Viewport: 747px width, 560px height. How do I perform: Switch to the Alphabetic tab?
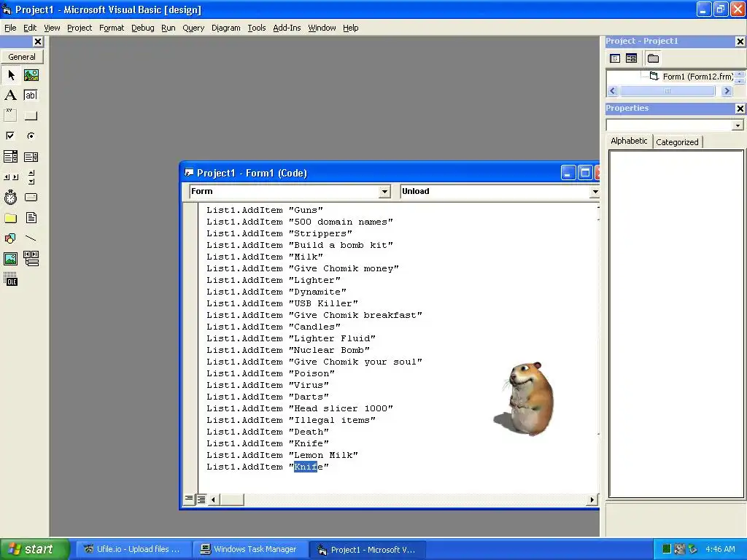coord(629,141)
